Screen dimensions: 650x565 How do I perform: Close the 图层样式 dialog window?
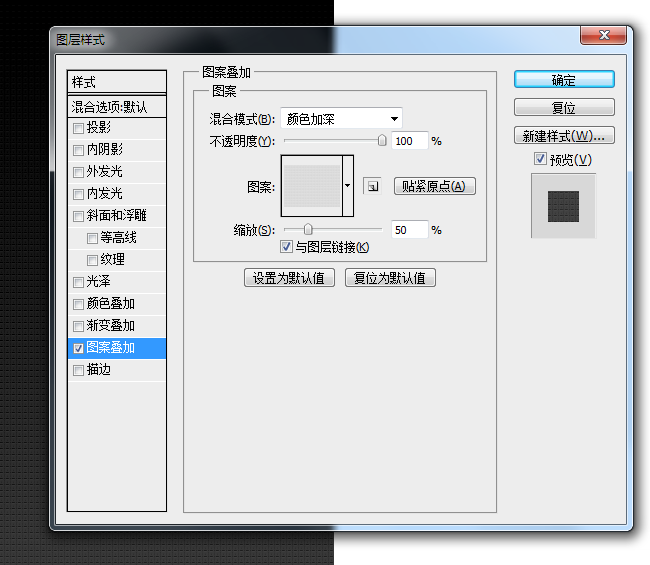(x=604, y=36)
